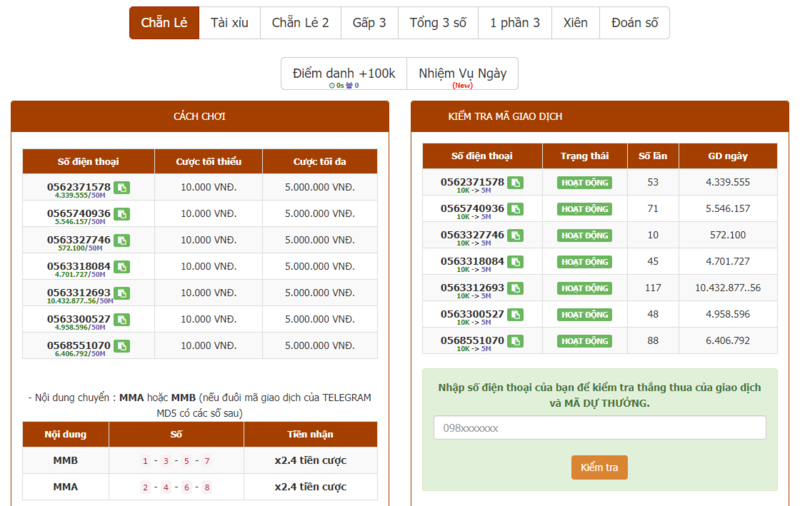
Task: Copy 0565740936 in the right status table
Action: pos(515,209)
